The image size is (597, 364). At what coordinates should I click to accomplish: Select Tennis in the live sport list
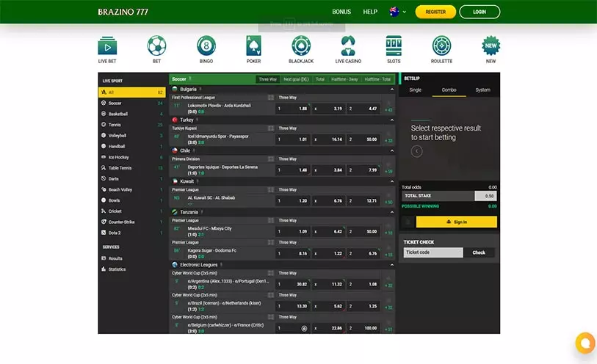[x=131, y=125]
